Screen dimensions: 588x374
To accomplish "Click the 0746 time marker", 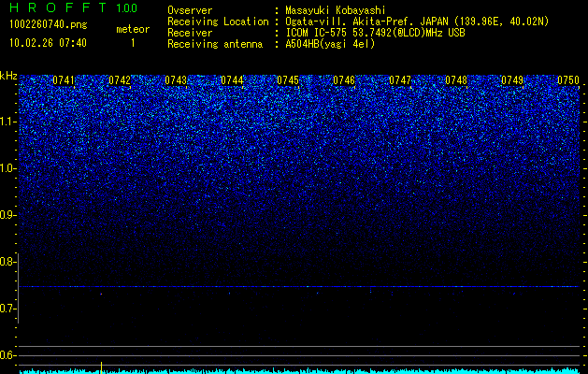I will click(x=344, y=80).
